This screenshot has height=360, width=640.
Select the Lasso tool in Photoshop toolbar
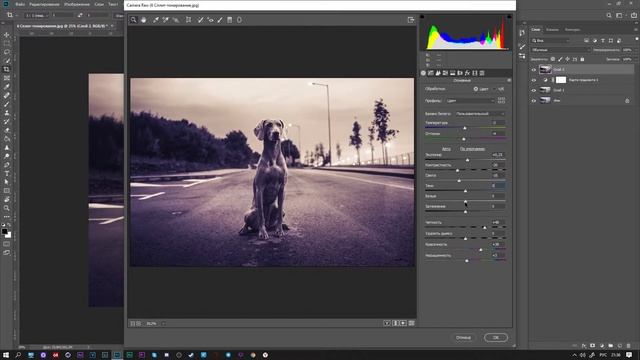[x=7, y=52]
